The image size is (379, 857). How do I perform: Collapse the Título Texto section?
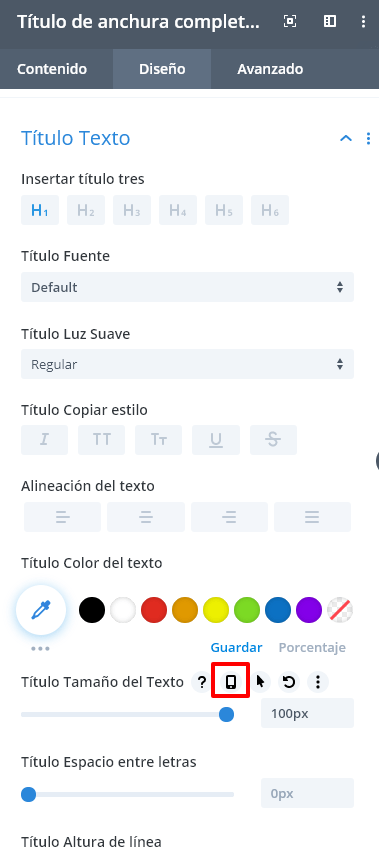point(346,138)
